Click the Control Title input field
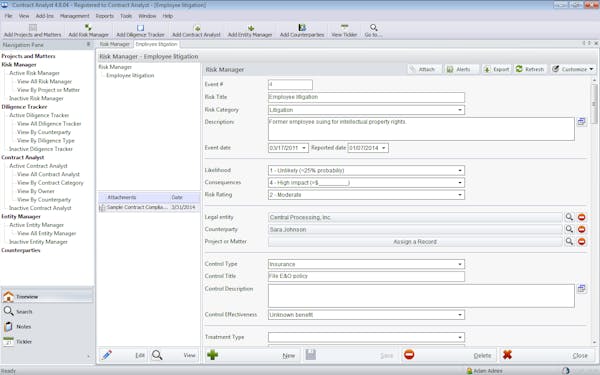 coord(366,276)
